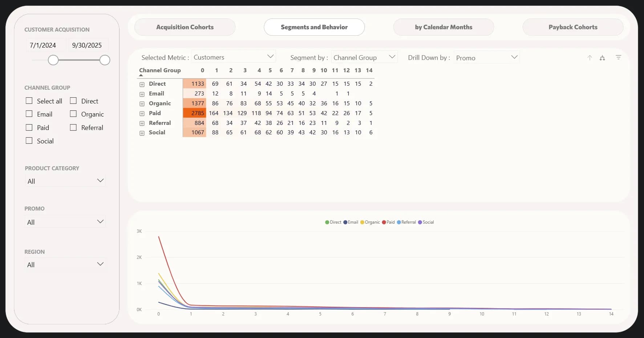Click the Paid legend marker in chart
This screenshot has height=338, width=644.
[x=384, y=222]
